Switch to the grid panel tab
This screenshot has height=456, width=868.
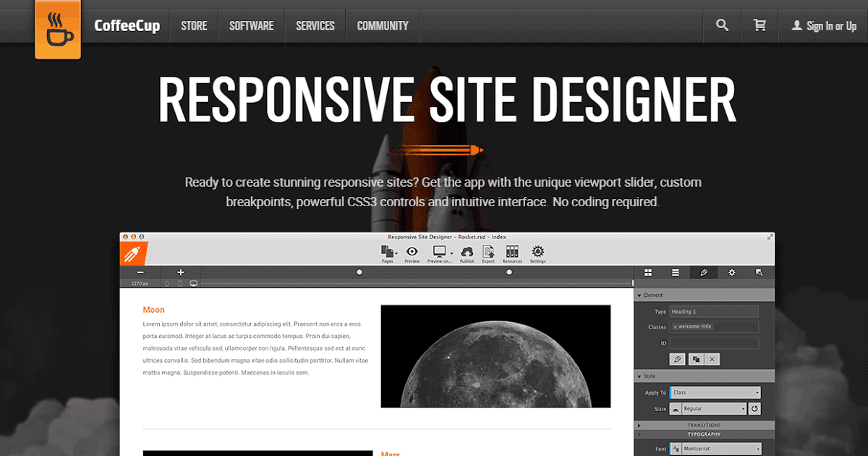click(x=649, y=273)
